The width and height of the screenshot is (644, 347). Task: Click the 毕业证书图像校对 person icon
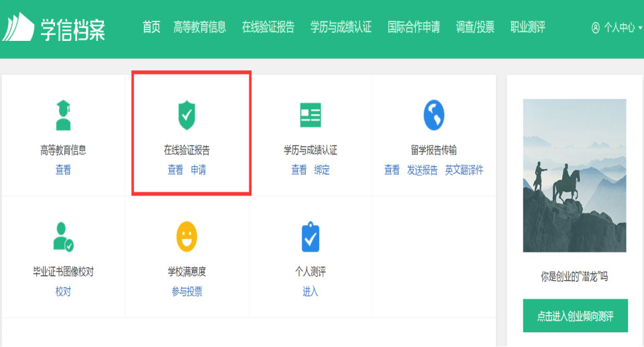pyautogui.click(x=63, y=236)
